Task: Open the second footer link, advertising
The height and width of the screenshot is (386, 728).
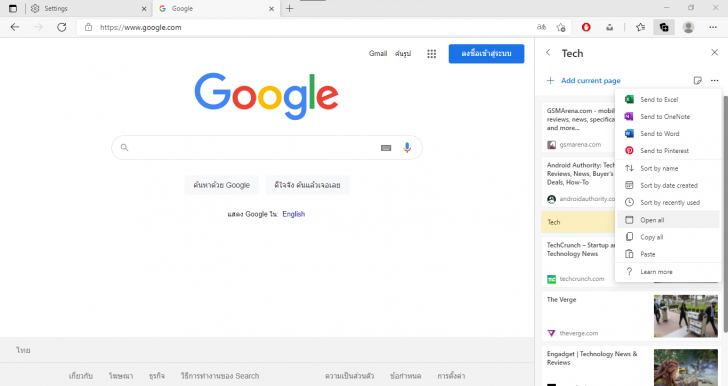Action: point(121,376)
